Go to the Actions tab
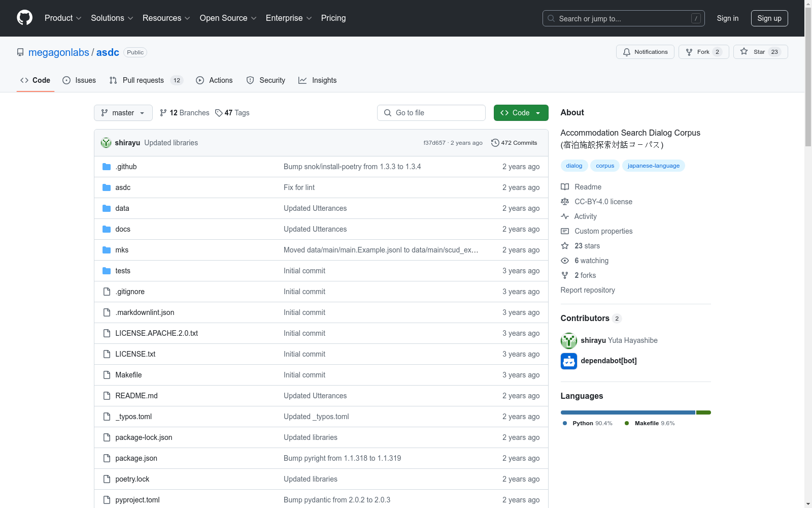 click(x=214, y=80)
